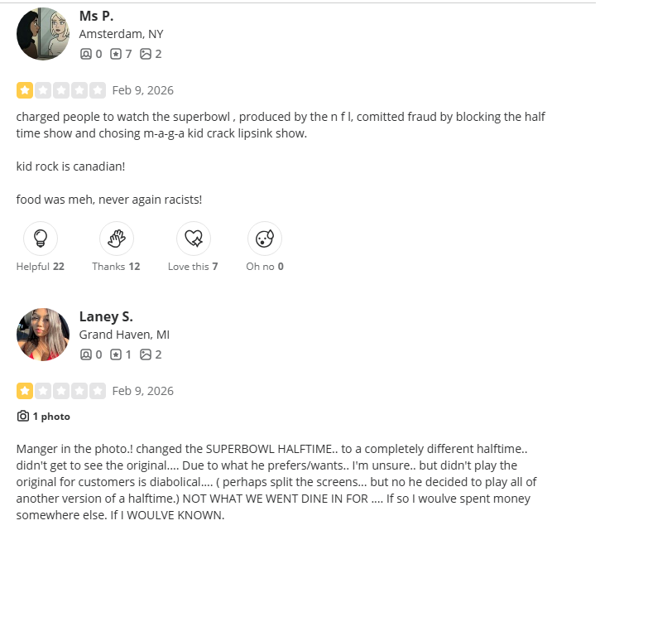The image size is (672, 617).
Task: Click the Love this heart icon
Action: [x=194, y=239]
